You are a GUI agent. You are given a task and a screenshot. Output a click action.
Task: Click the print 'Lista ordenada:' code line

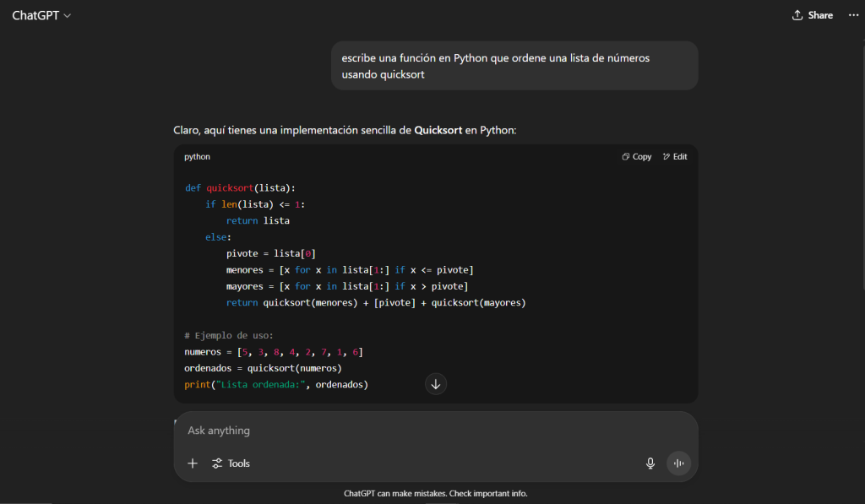click(276, 384)
